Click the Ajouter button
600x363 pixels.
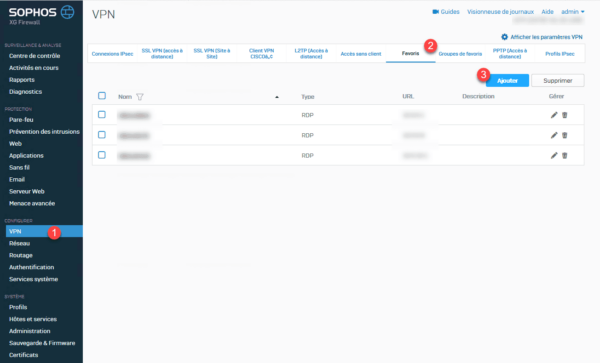tap(507, 81)
